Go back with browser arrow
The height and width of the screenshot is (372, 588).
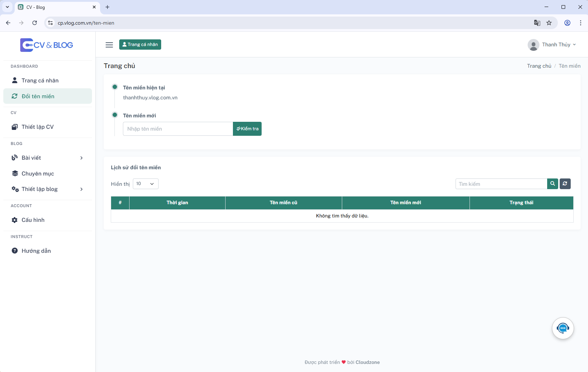[8, 23]
